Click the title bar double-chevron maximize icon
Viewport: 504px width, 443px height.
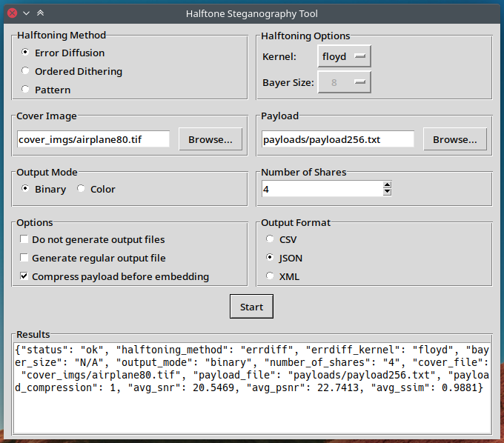(x=40, y=13)
